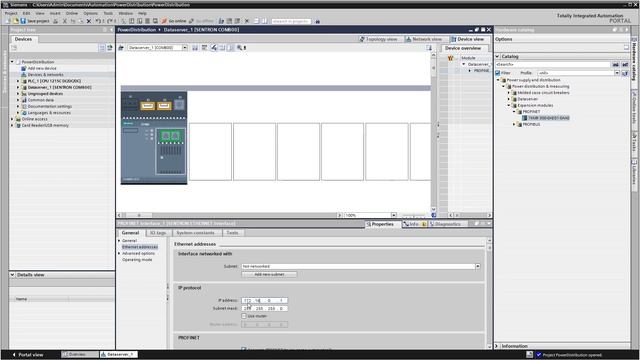The height and width of the screenshot is (360, 640).
Task: Open the Project menu
Action: click(x=11, y=13)
